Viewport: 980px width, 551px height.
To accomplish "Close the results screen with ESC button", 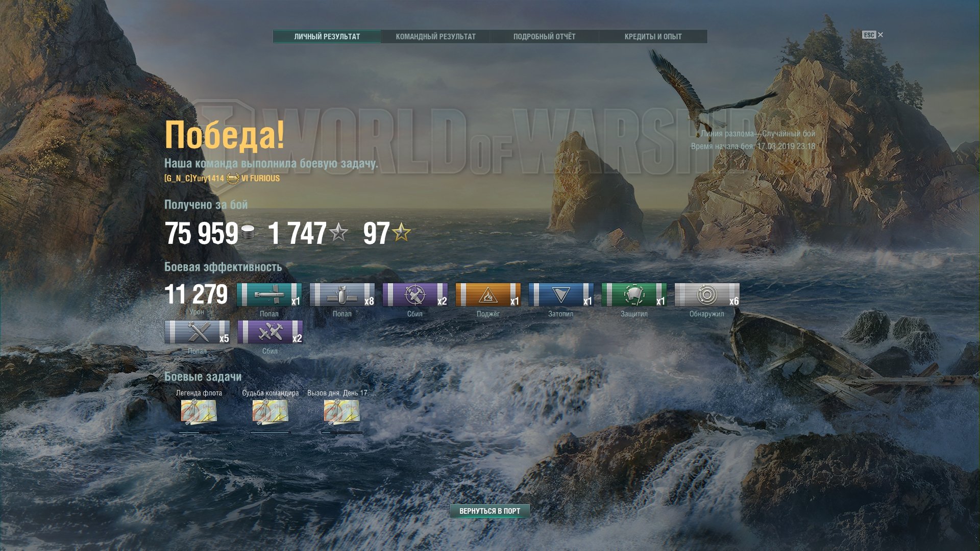I will pyautogui.click(x=872, y=35).
